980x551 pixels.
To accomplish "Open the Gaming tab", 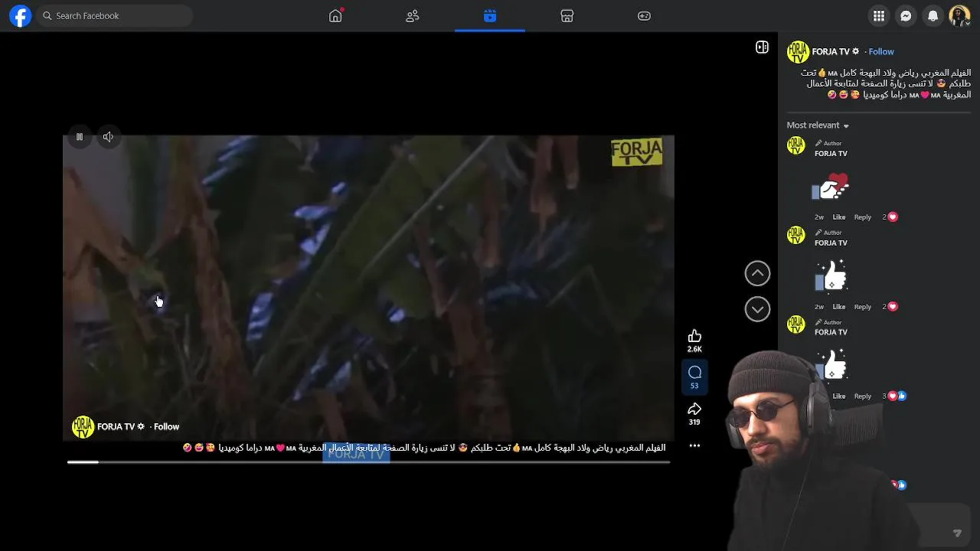I will (645, 15).
